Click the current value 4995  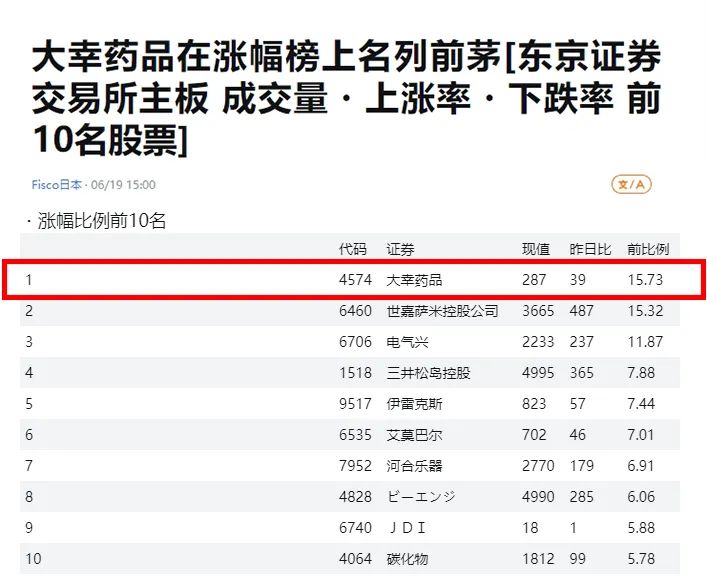click(x=538, y=373)
